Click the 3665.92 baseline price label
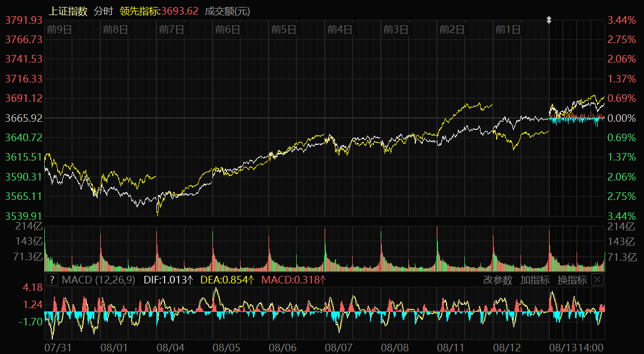The width and height of the screenshot is (644, 354). coord(24,118)
